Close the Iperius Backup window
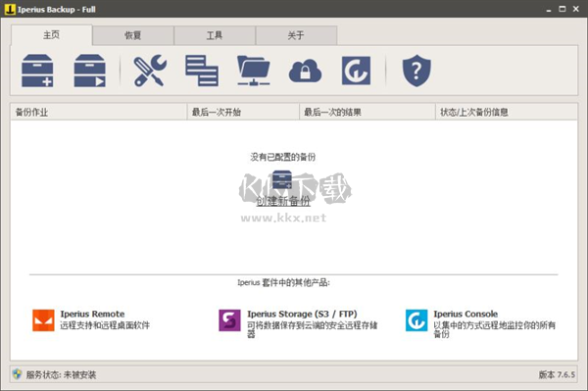The width and height of the screenshot is (588, 391). click(576, 9)
